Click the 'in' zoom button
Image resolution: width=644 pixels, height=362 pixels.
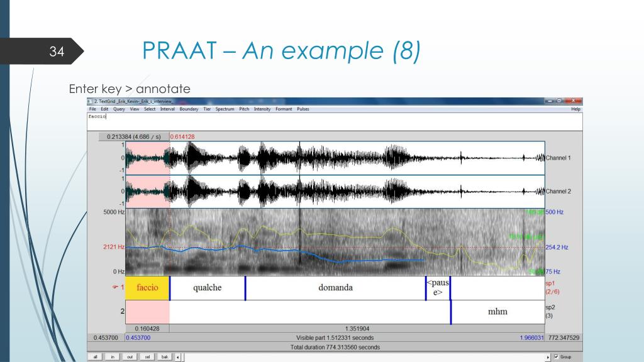coord(113,357)
